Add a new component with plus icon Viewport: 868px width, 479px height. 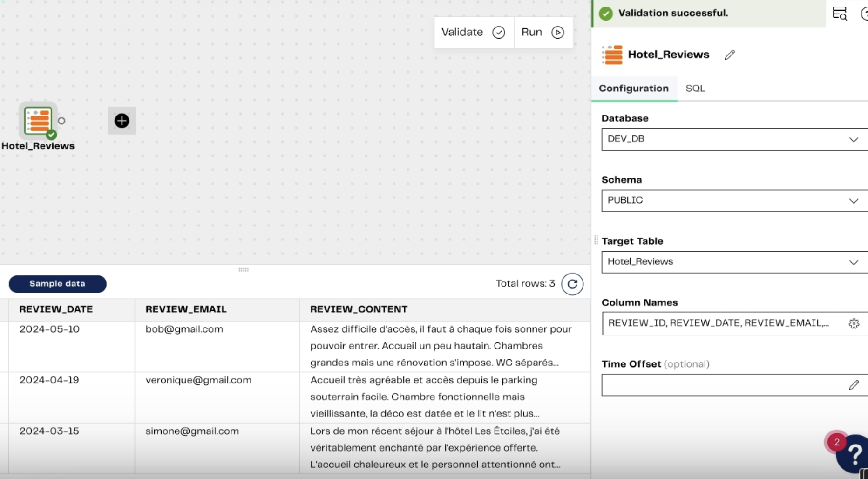(x=122, y=121)
